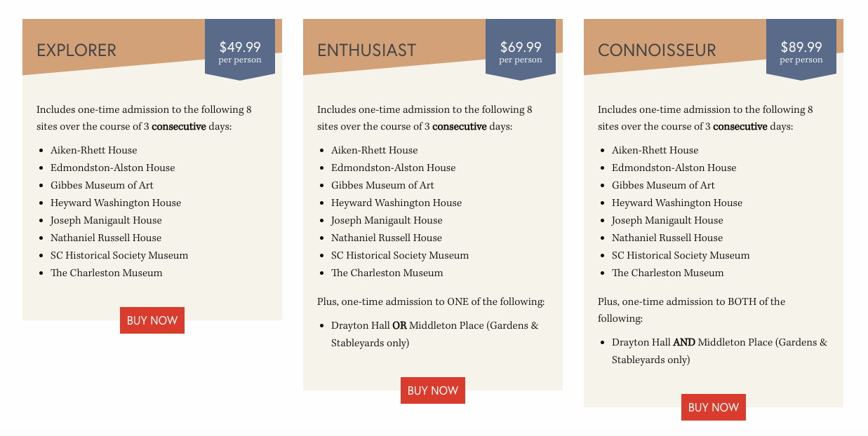Click the $69.99 per person price badge
This screenshot has height=436, width=868.
point(521,50)
